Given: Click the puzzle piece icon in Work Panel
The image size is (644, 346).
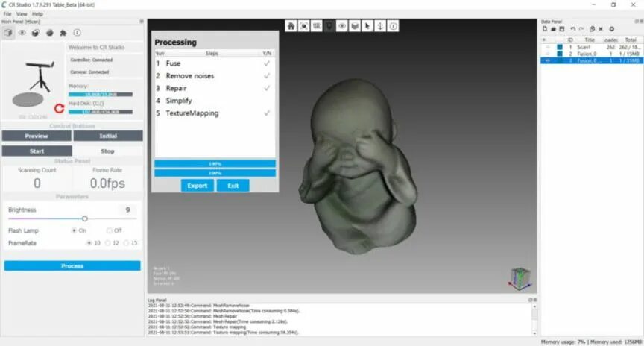Looking at the screenshot, I should coord(63,33).
